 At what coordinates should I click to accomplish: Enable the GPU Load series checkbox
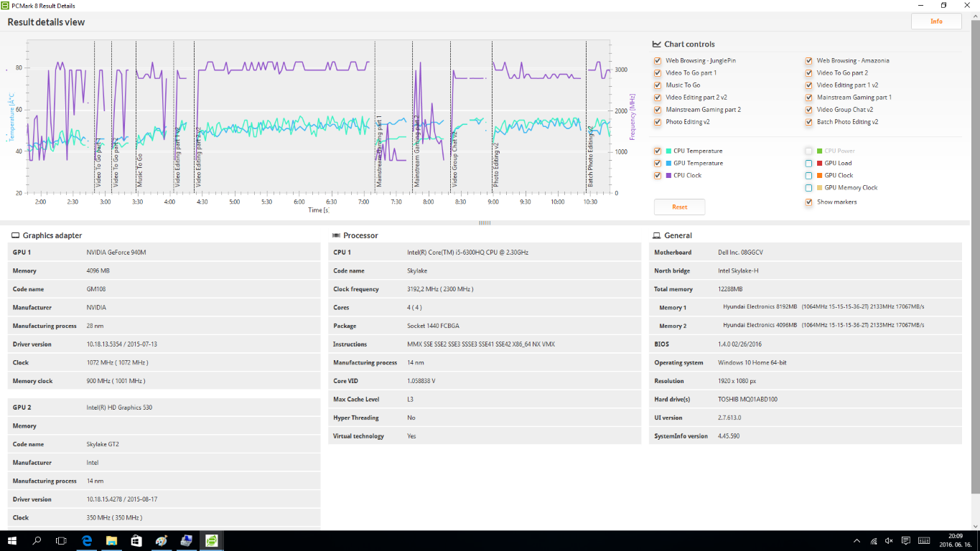809,164
